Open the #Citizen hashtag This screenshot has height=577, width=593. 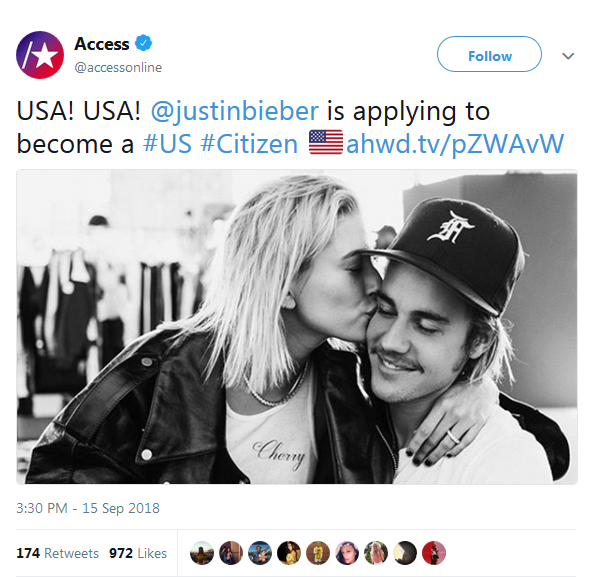[x=249, y=144]
